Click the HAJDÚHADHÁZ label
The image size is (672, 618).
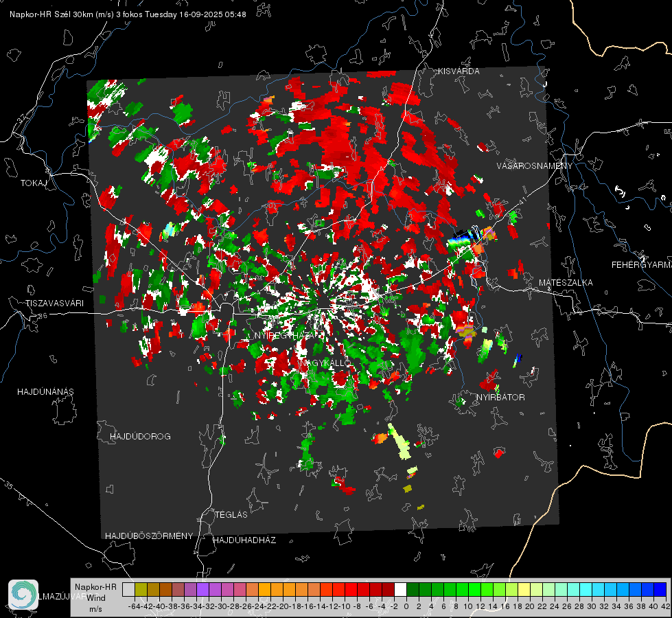tap(244, 540)
